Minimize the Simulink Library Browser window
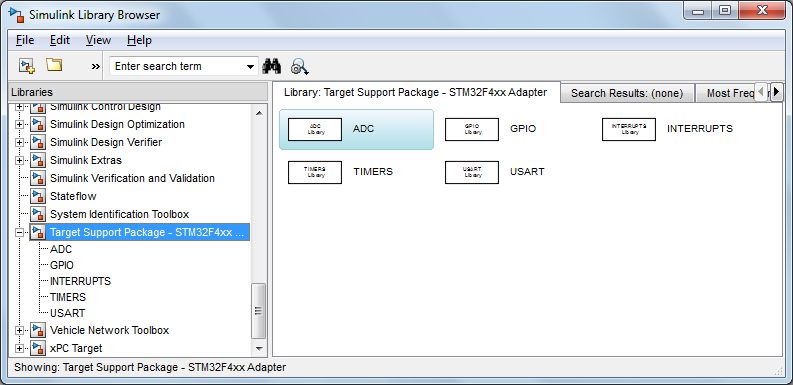Image resolution: width=793 pixels, height=385 pixels. tap(698, 11)
